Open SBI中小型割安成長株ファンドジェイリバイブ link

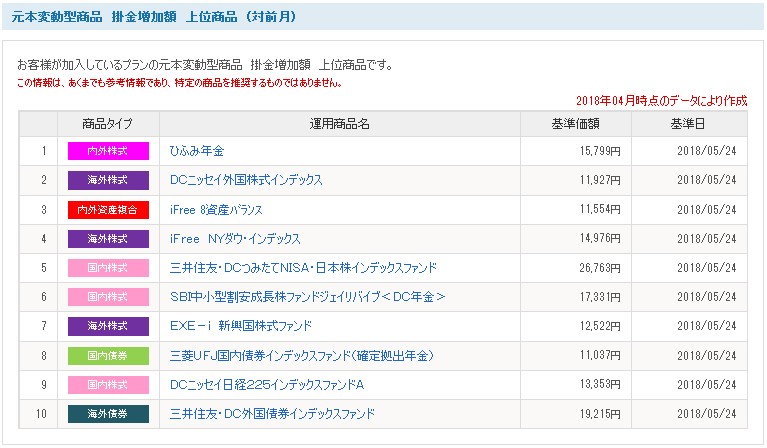[308, 297]
